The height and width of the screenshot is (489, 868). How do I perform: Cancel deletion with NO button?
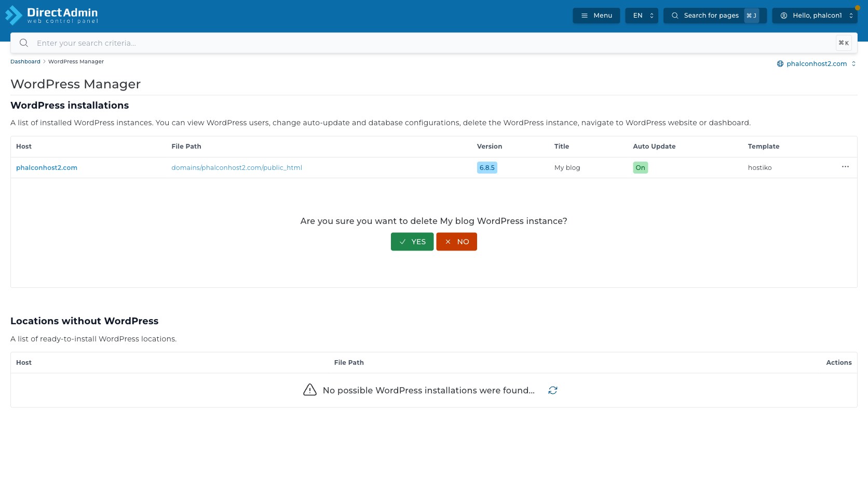tap(456, 242)
